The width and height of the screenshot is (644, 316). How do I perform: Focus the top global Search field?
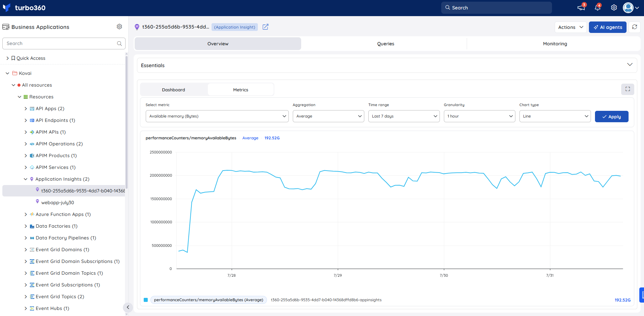496,8
